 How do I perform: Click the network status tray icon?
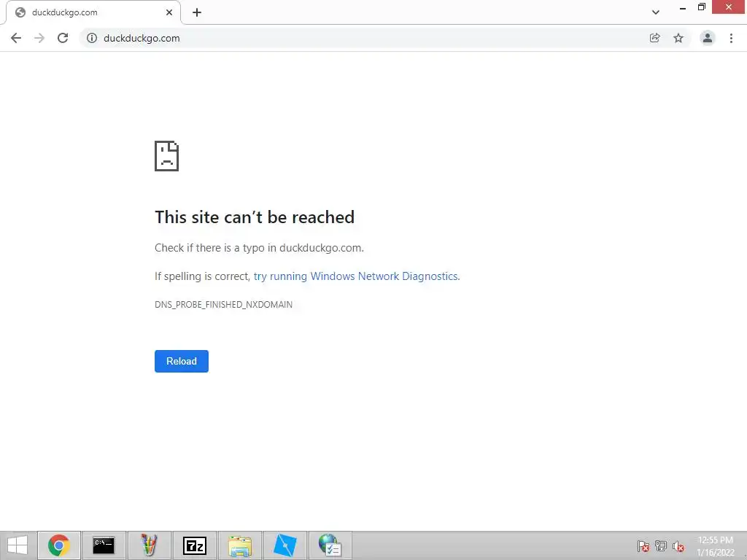click(x=661, y=546)
